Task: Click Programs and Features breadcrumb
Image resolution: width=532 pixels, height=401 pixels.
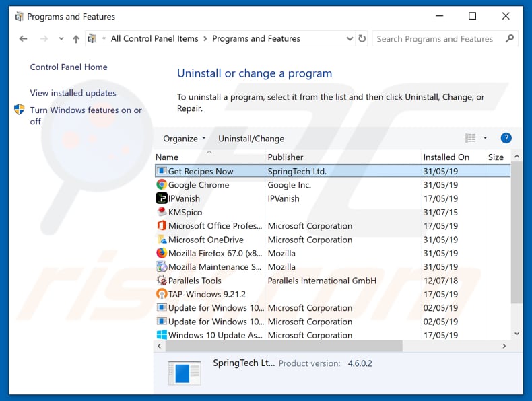Action: tap(256, 38)
